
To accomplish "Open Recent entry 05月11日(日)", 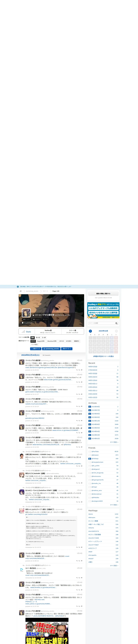I will pyautogui.click(x=93, y=397).
